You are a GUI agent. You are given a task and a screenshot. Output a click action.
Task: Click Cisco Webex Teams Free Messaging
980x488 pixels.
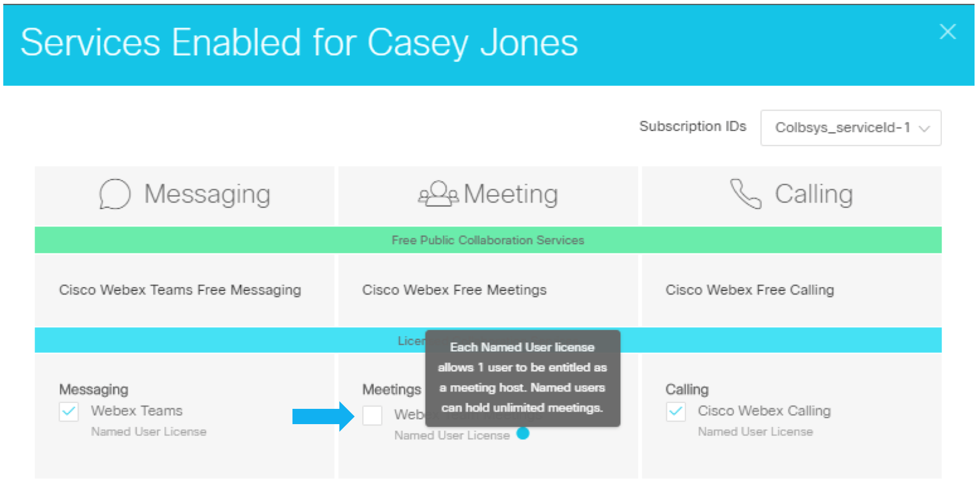point(180,290)
